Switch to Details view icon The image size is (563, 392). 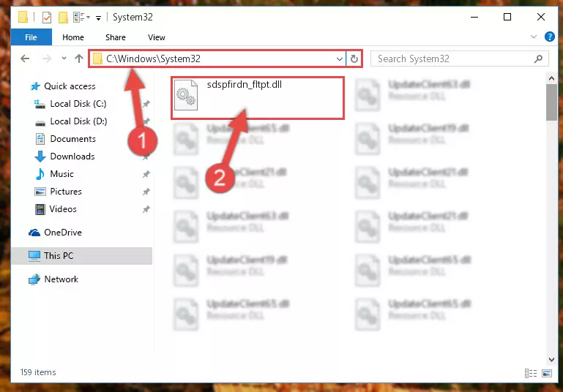(x=530, y=373)
